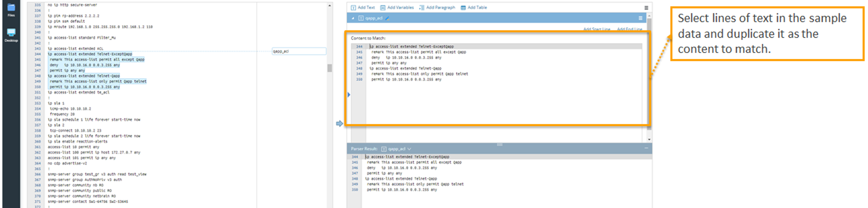Click sample line 358 tcp-connect 10.10.10.2 23
868x208 pixels.
(75, 130)
